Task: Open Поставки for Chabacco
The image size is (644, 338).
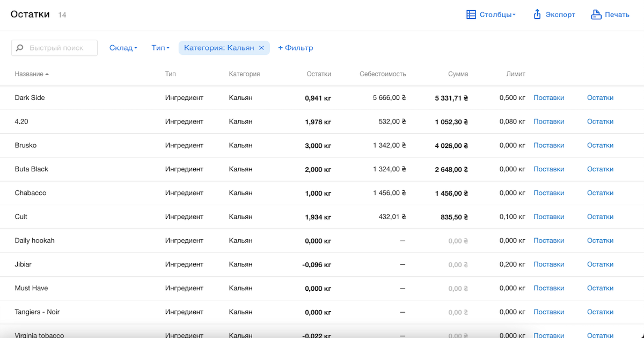Action: tap(549, 193)
